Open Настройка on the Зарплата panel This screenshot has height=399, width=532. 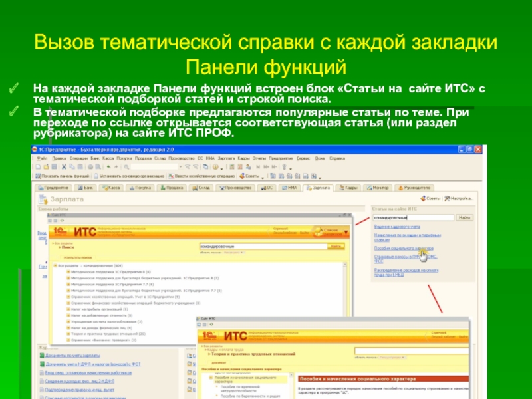(x=458, y=198)
